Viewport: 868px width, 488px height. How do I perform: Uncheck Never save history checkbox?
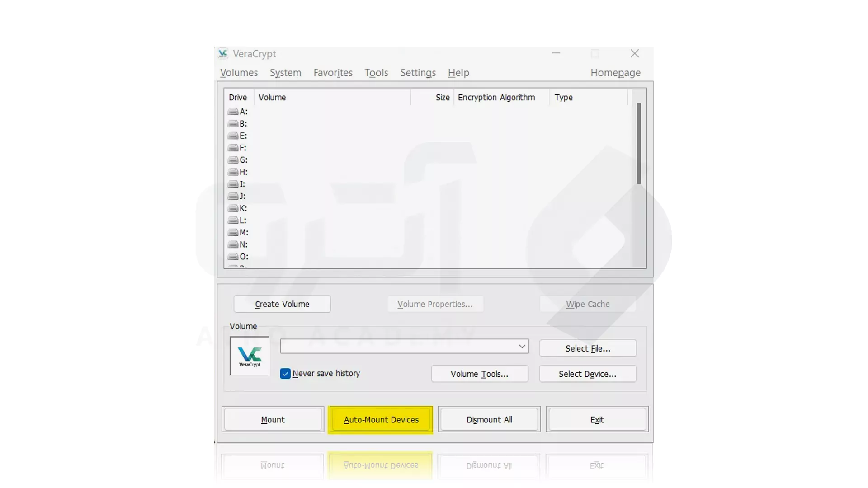[285, 374]
